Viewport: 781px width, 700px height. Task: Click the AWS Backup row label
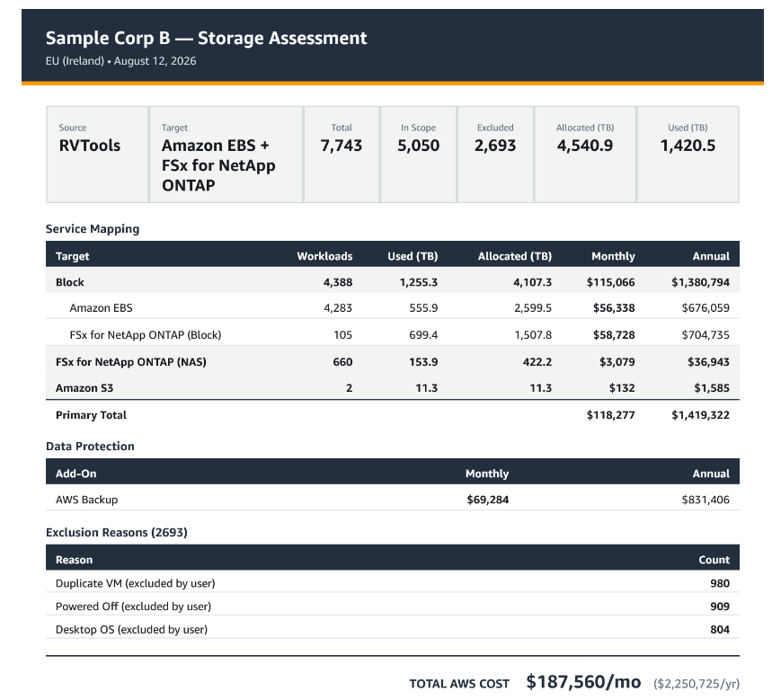(86, 500)
